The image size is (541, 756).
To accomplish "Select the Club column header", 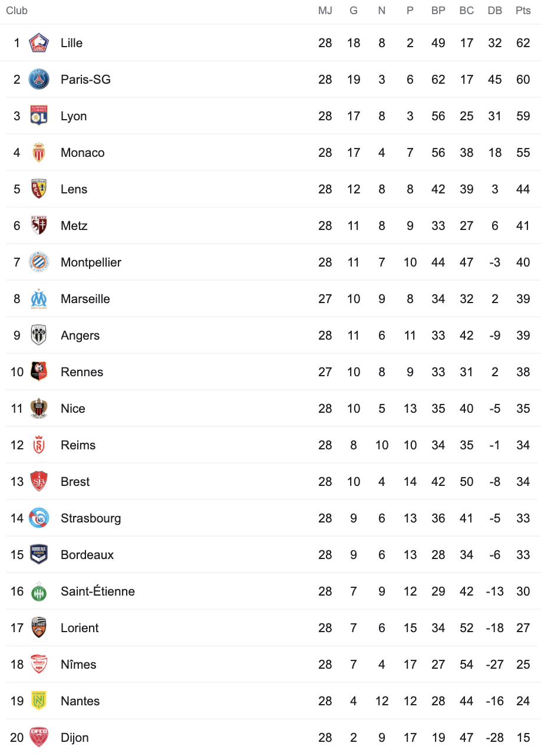I will [17, 11].
